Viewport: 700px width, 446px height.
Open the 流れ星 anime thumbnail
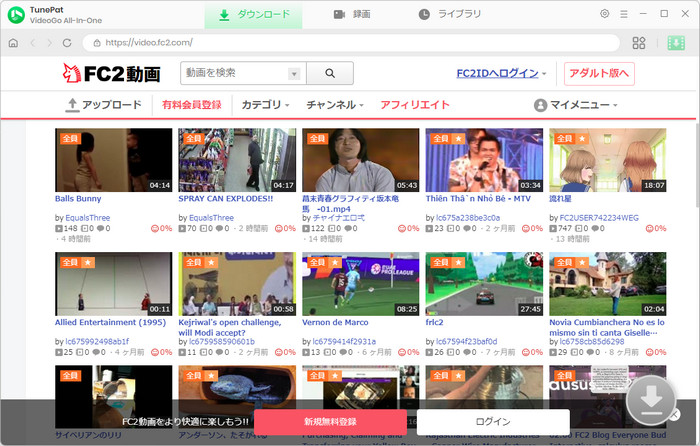(608, 160)
